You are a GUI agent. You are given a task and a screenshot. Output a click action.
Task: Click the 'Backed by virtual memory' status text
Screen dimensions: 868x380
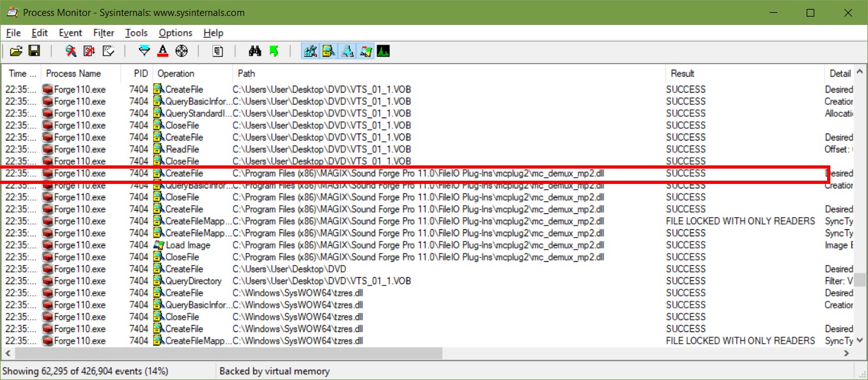(275, 371)
